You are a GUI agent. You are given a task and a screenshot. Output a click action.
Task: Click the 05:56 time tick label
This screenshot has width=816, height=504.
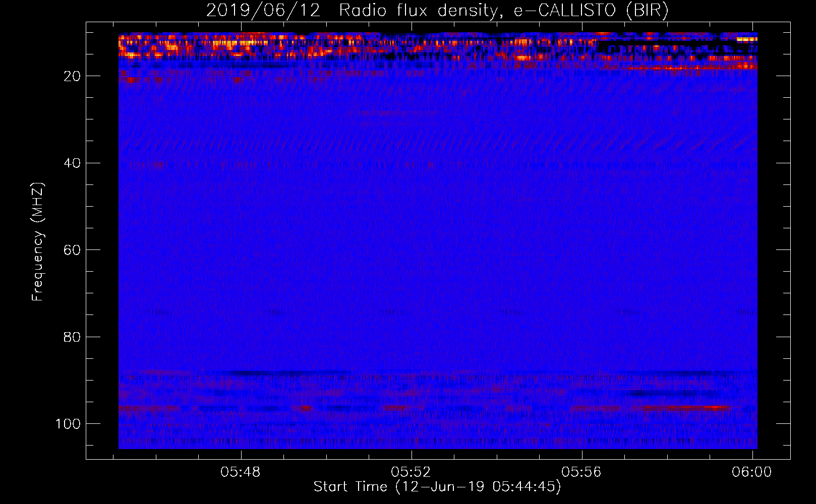pos(582,472)
